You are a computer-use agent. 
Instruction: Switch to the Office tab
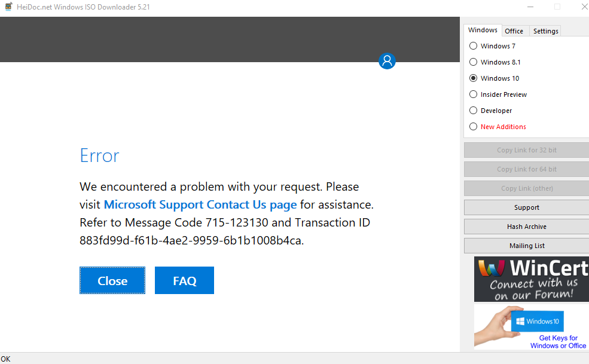coord(514,31)
